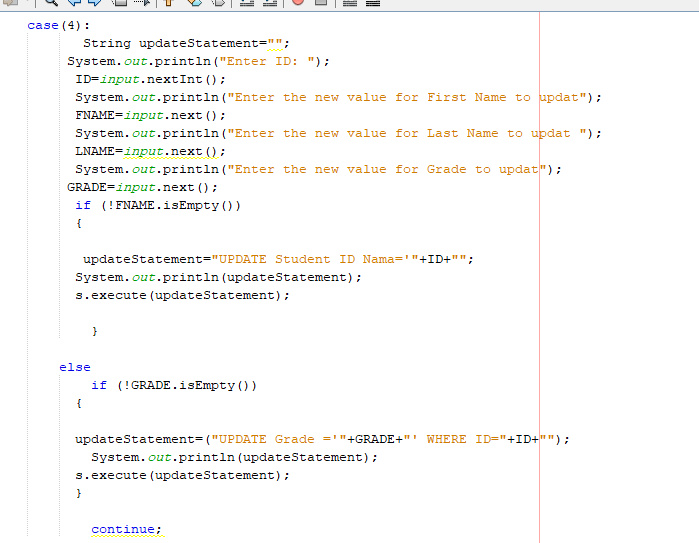Image resolution: width=699 pixels, height=543 pixels.
Task: Click the 'else' keyword
Action: pyautogui.click(x=75, y=367)
